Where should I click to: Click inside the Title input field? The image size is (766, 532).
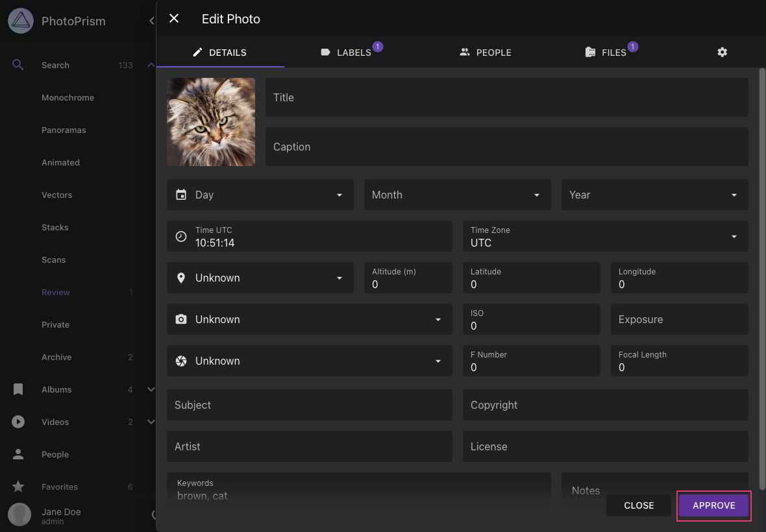point(506,97)
